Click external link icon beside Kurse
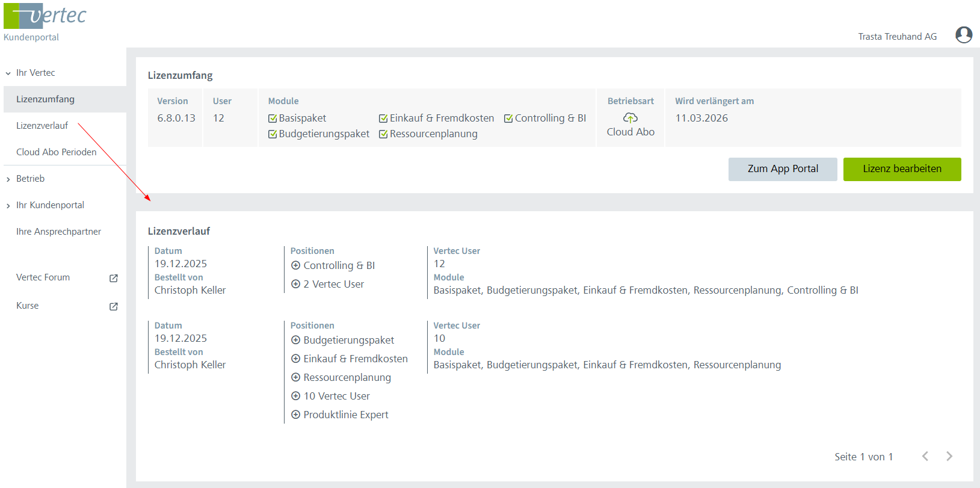 [x=114, y=306]
